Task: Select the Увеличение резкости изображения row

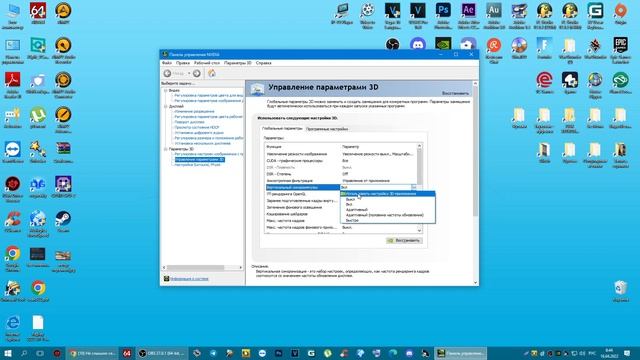Action: pyautogui.click(x=341, y=154)
